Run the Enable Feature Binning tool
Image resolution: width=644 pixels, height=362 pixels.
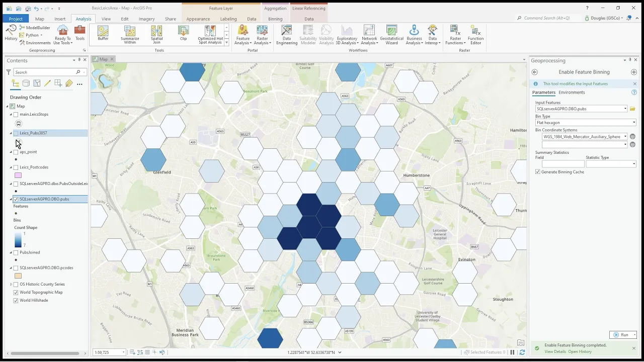(x=621, y=335)
